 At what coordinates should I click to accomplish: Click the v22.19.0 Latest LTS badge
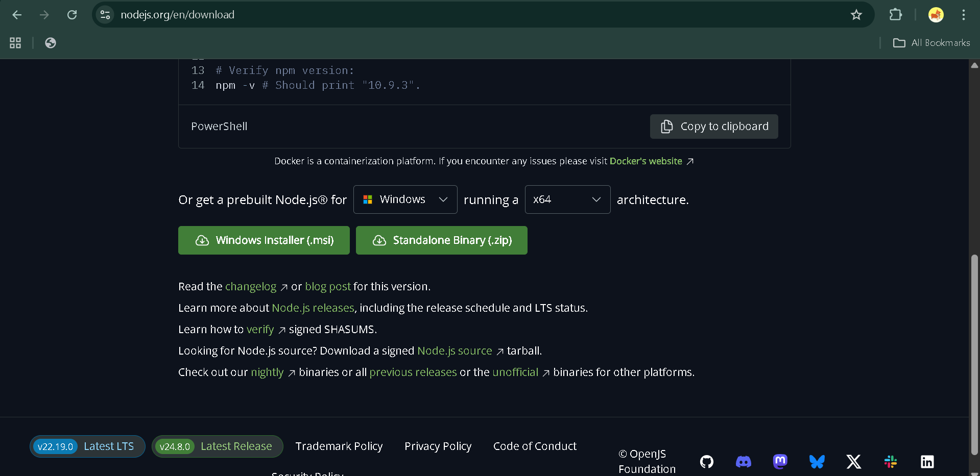point(87,446)
